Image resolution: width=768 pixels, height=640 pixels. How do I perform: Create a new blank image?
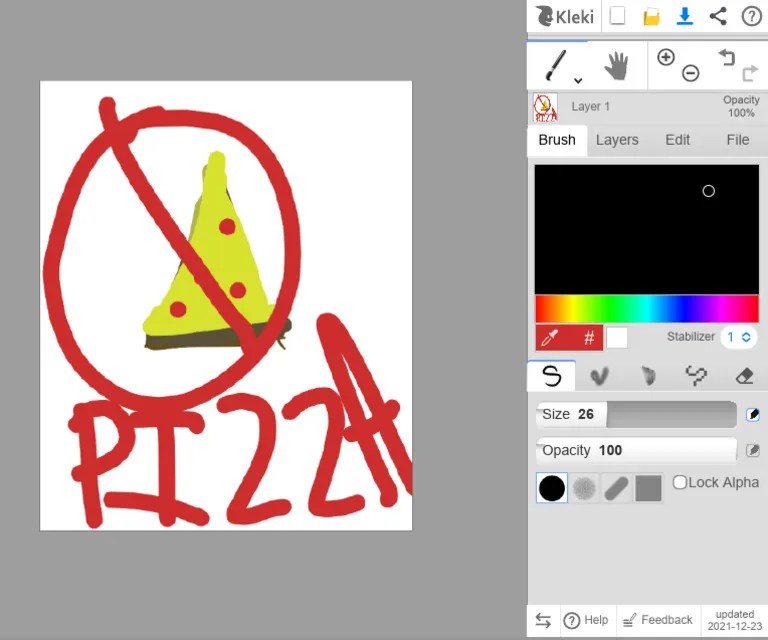[x=617, y=16]
